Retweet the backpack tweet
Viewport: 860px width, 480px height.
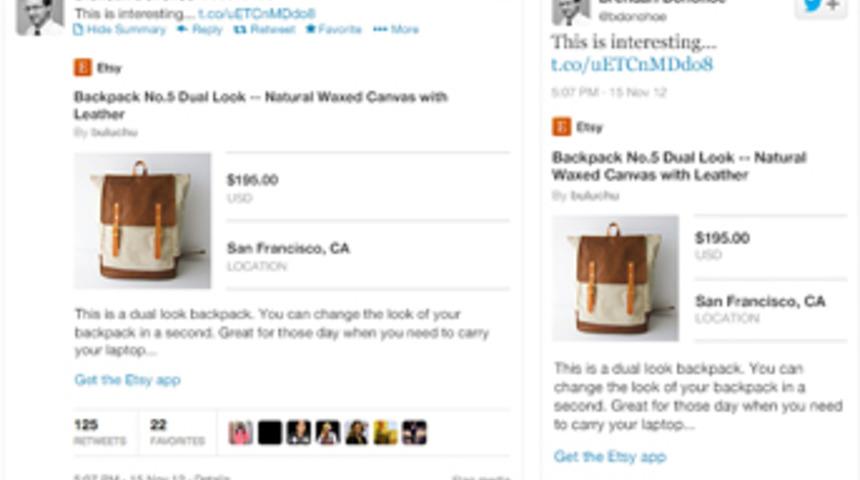pyautogui.click(x=264, y=30)
